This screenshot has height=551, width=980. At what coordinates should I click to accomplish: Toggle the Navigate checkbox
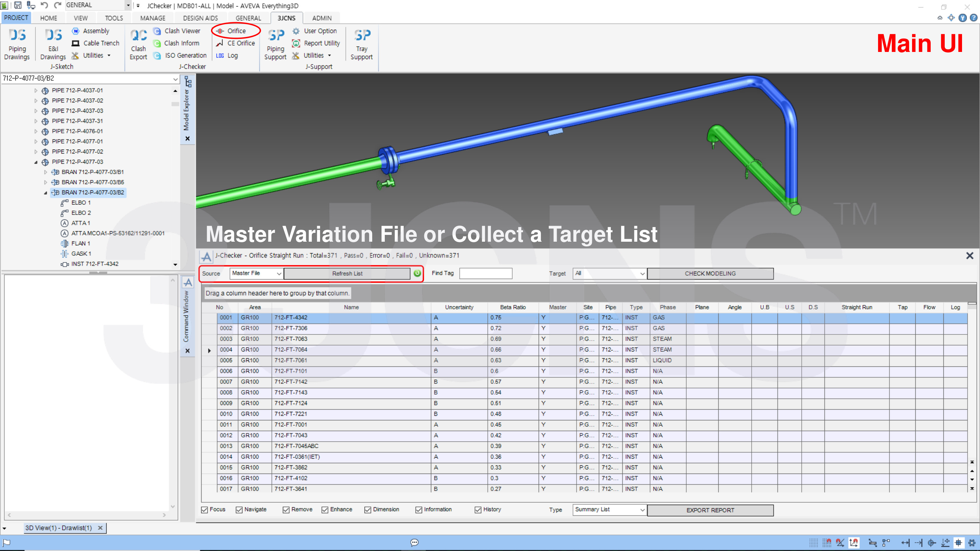239,510
